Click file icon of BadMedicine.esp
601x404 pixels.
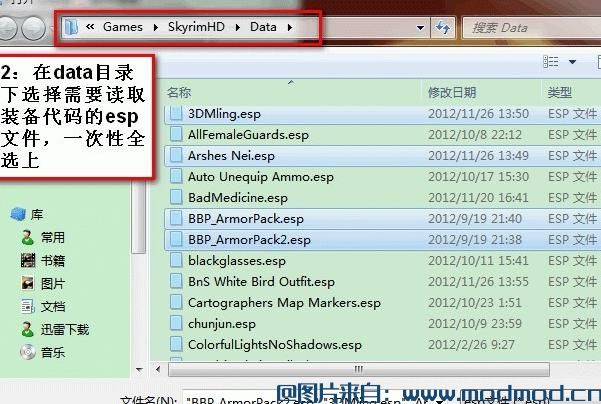[176, 197]
